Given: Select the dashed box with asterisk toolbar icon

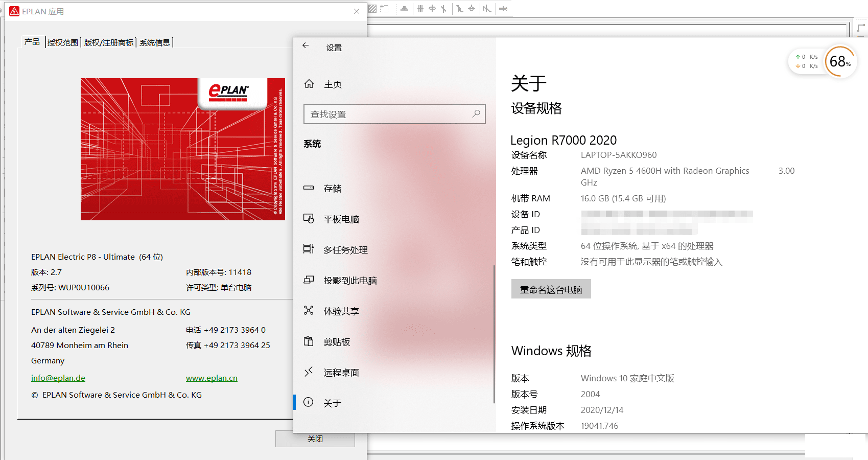Looking at the screenshot, I should pyautogui.click(x=384, y=9).
